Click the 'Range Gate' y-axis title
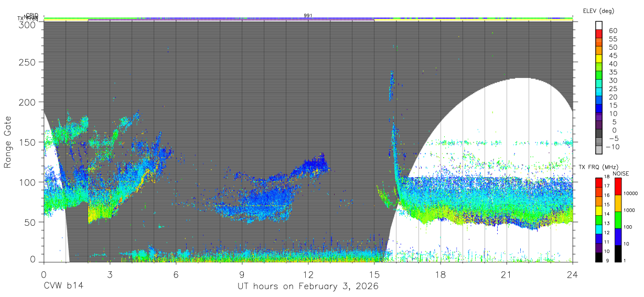 point(8,142)
